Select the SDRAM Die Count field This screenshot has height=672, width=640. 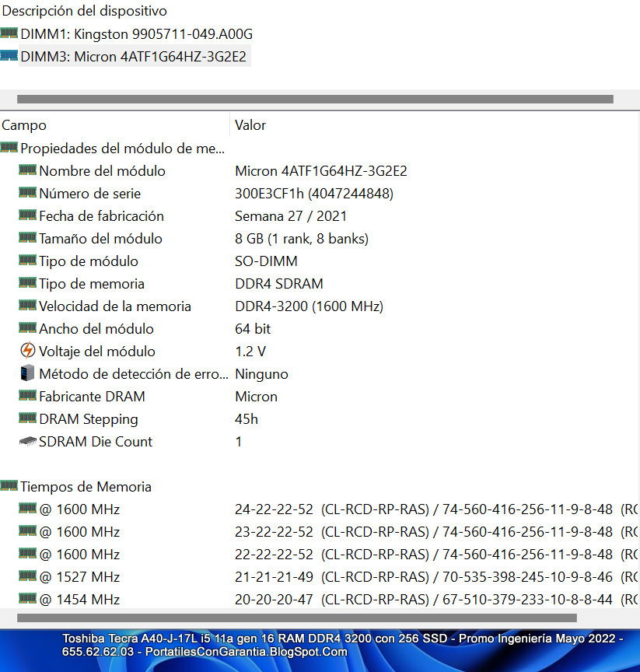(96, 442)
